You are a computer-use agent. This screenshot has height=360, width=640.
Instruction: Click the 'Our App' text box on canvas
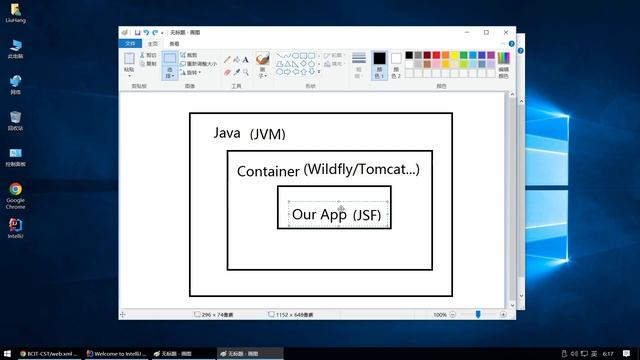(x=338, y=214)
